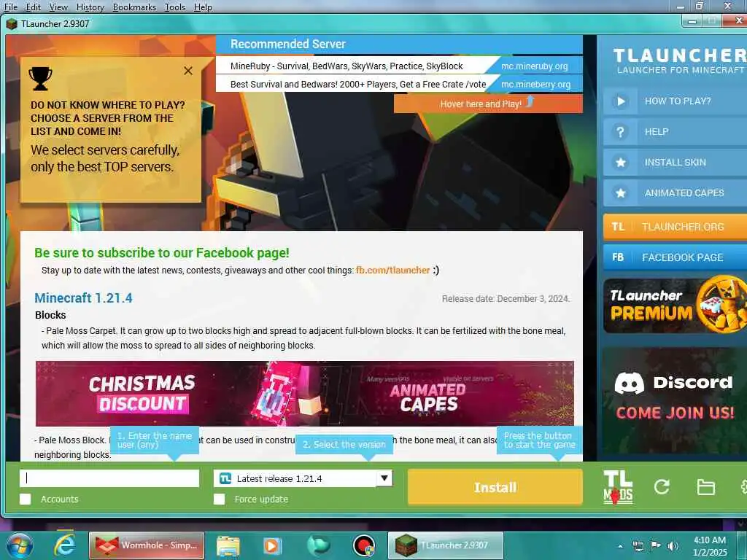
Task: Click the Release date December 3, 2024 text
Action: click(x=506, y=298)
